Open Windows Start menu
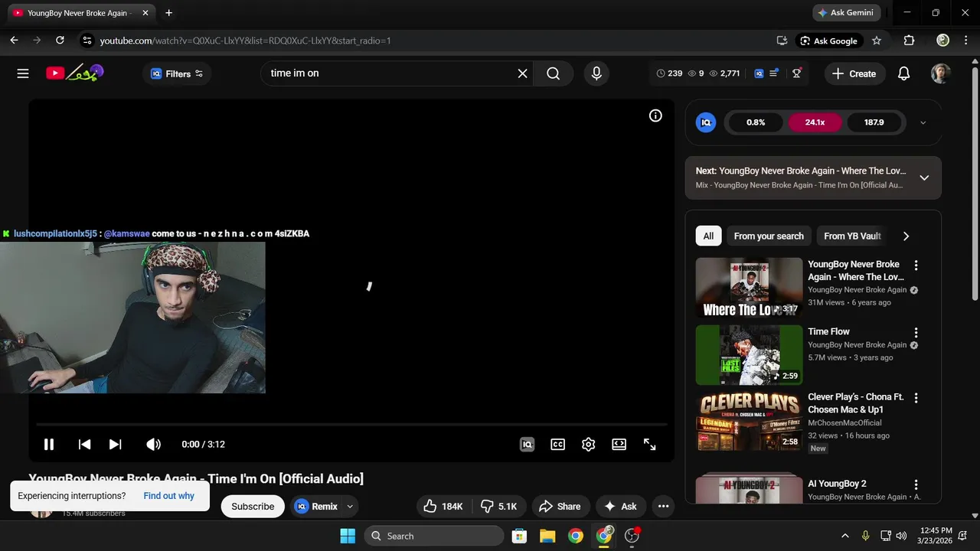This screenshot has height=551, width=980. 348,536
